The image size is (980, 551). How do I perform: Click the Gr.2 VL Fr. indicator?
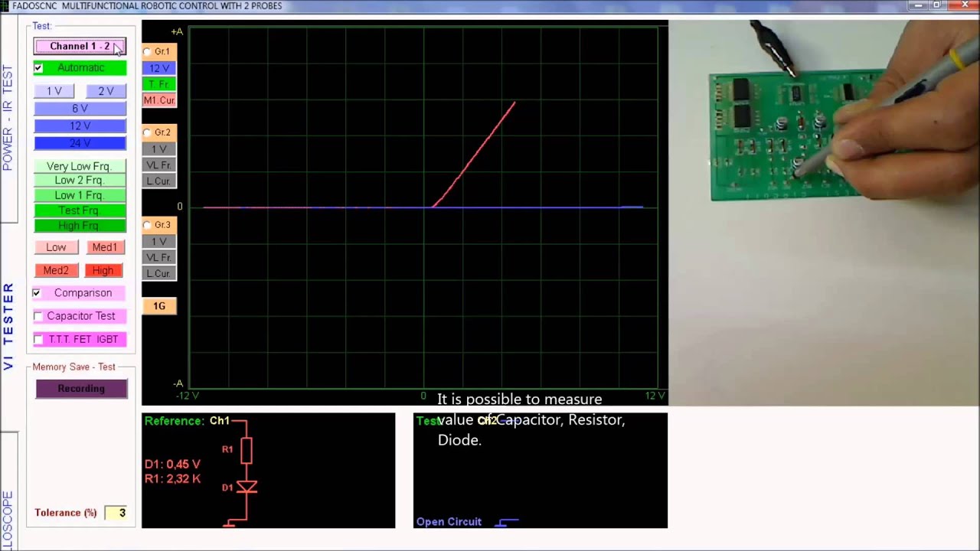[159, 165]
